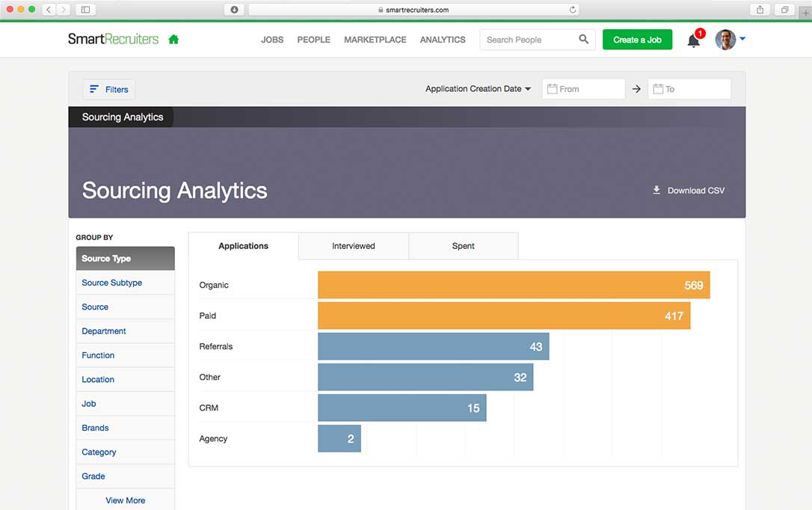Switch to the Interviewed tab
The width and height of the screenshot is (812, 510).
coord(353,245)
